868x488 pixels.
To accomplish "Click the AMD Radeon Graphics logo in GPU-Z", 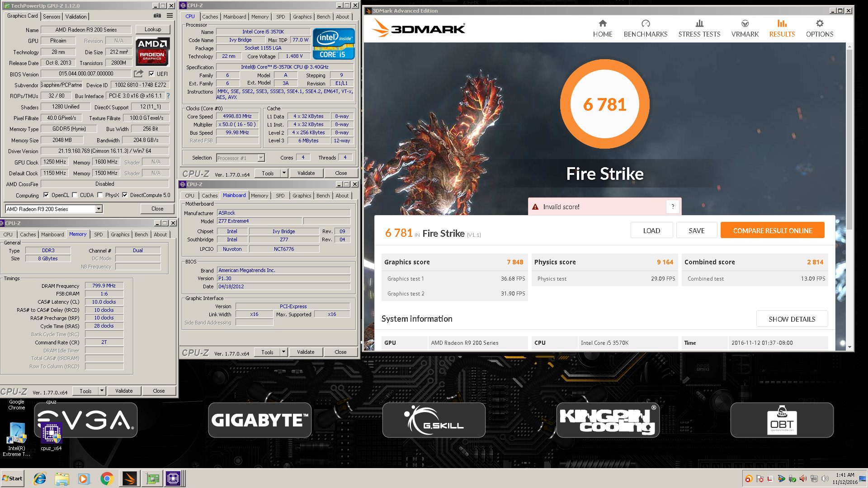I will coord(152,52).
